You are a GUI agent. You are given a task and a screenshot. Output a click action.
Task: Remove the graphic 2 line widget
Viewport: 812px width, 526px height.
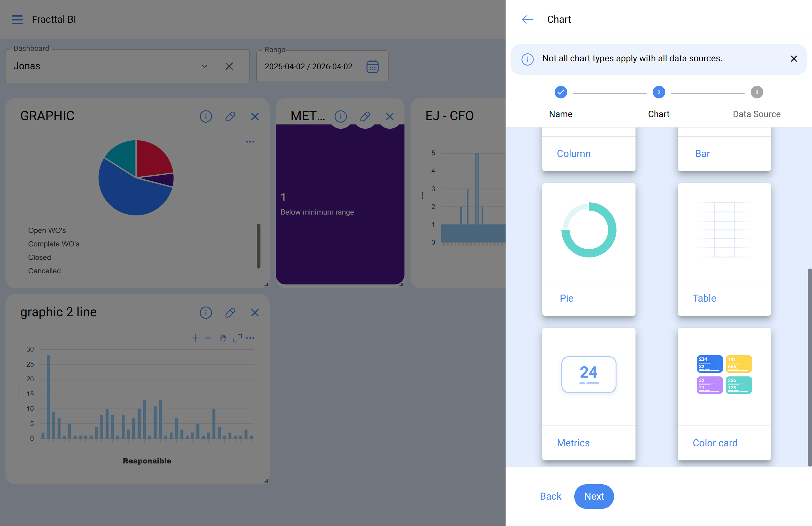coord(255,312)
